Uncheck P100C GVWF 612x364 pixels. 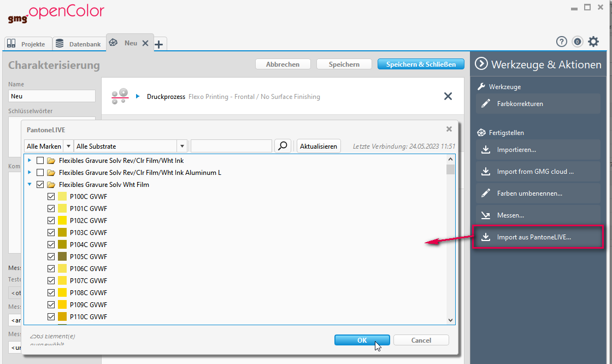[51, 196]
